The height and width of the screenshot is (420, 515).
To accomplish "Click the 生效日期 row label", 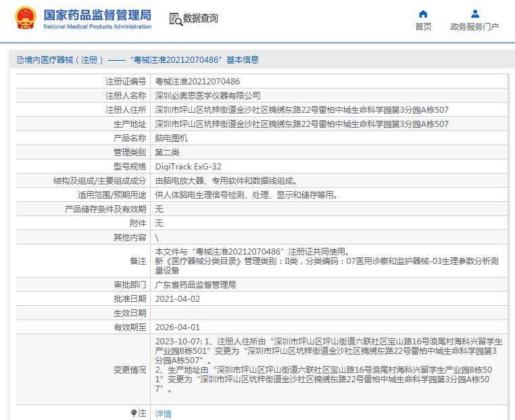I will pos(130,313).
